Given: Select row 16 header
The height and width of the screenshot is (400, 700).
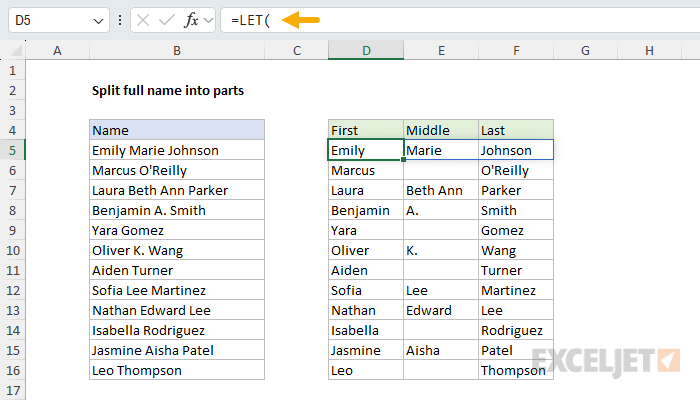Looking at the screenshot, I should click(x=12, y=370).
